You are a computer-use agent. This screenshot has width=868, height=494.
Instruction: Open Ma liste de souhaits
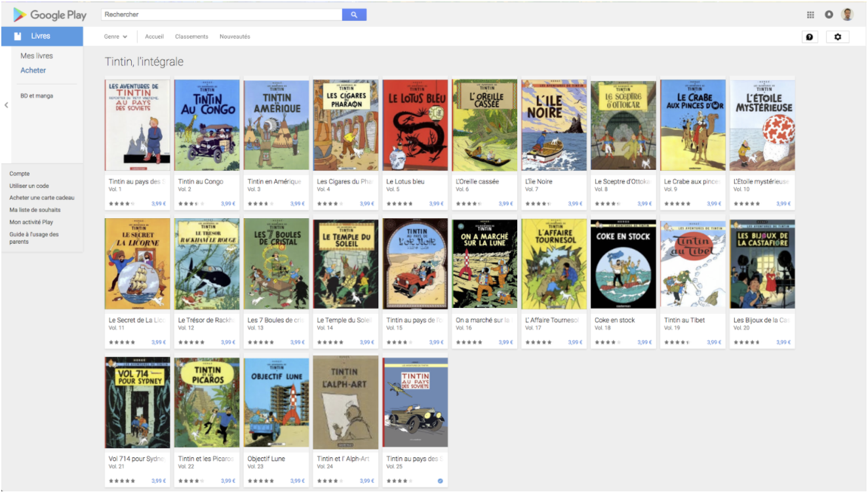35,210
